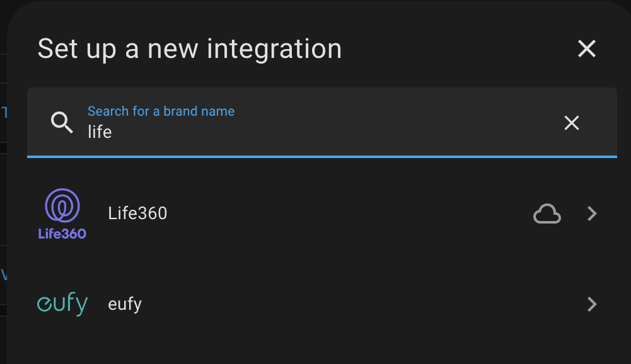The width and height of the screenshot is (631, 364).
Task: Open Life360 using its chevron arrow
Action: 591,214
